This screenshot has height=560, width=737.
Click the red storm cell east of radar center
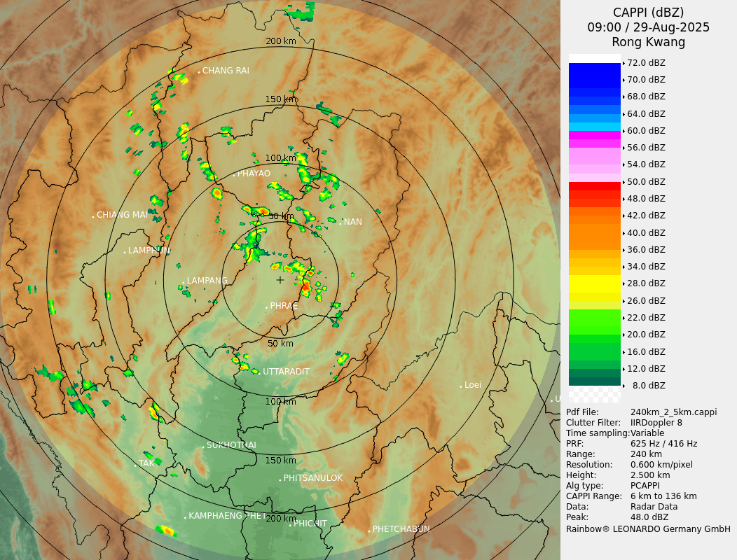point(305,285)
